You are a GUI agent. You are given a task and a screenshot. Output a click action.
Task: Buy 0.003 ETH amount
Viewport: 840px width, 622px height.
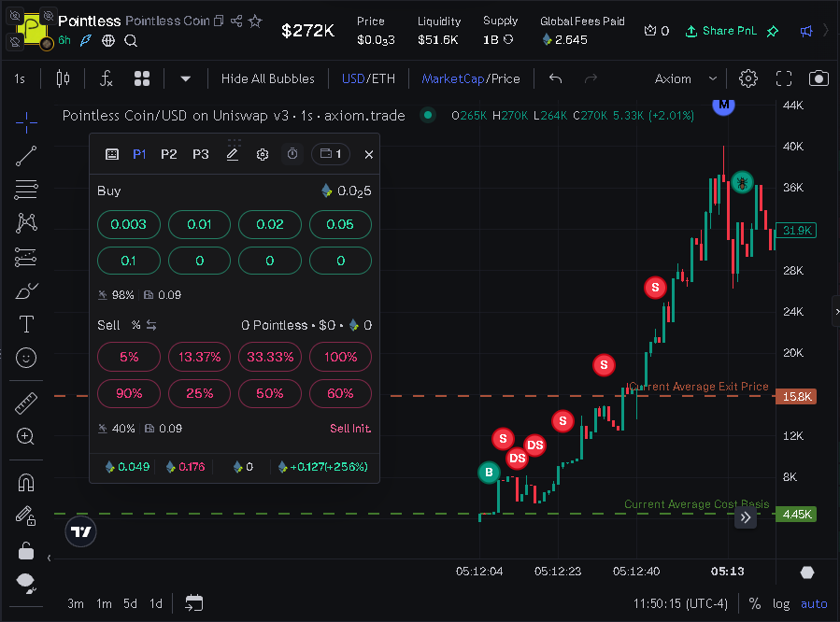pyautogui.click(x=129, y=224)
